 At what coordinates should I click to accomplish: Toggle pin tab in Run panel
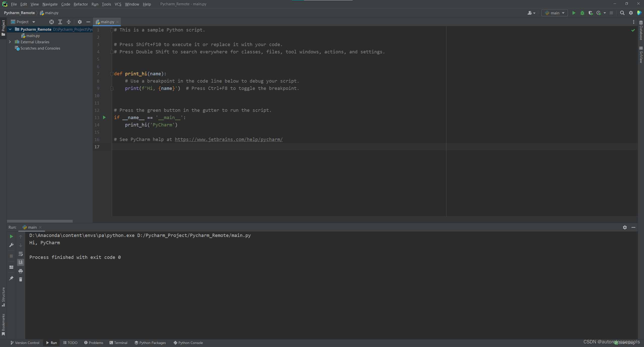click(x=11, y=278)
